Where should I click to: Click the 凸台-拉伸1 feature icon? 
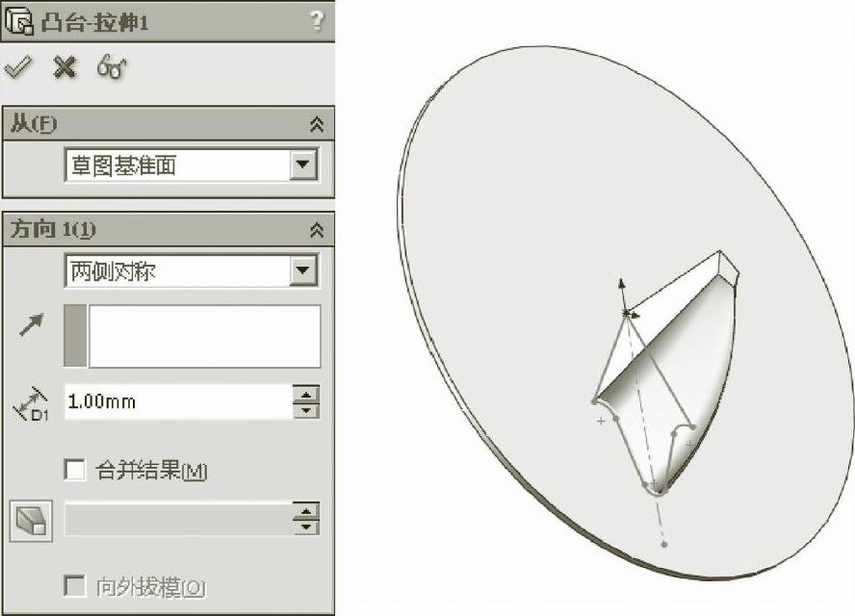(x=19, y=21)
